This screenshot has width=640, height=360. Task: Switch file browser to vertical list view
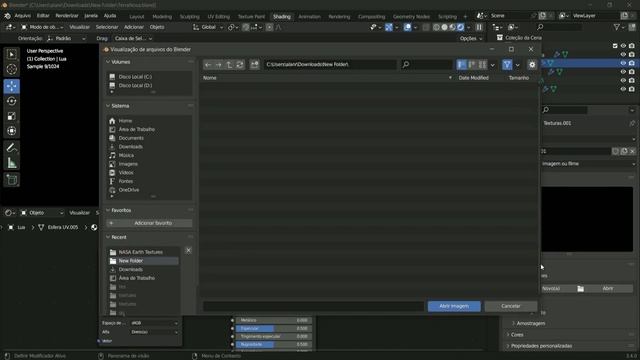(x=462, y=64)
